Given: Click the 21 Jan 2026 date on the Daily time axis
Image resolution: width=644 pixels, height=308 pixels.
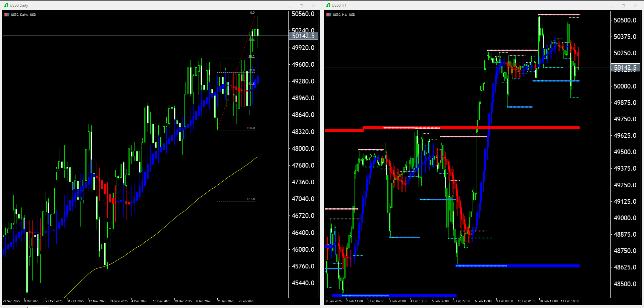Looking at the screenshot, I should tap(226, 301).
